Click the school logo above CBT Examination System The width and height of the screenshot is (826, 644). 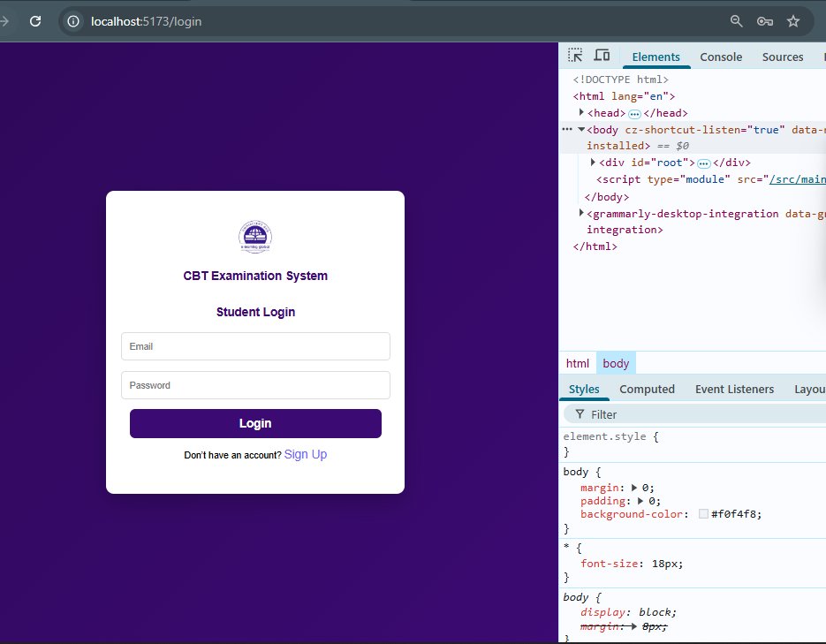255,237
